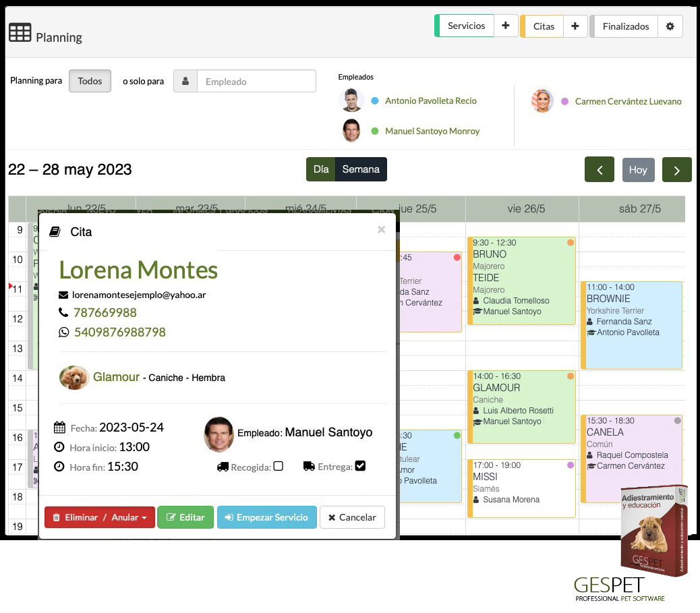The image size is (700, 613).
Task: Click the plus icon next to Servicios
Action: pyautogui.click(x=506, y=26)
